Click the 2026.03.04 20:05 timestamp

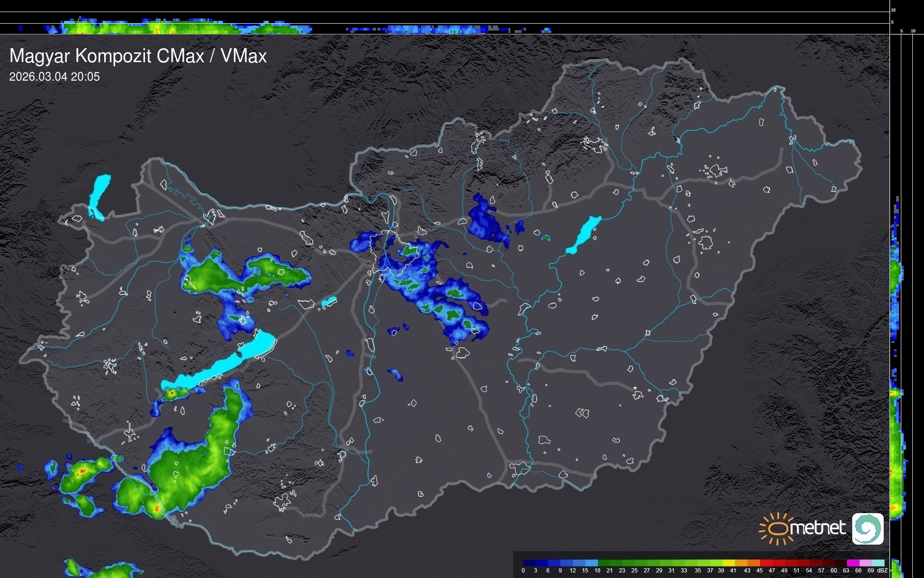(55, 77)
